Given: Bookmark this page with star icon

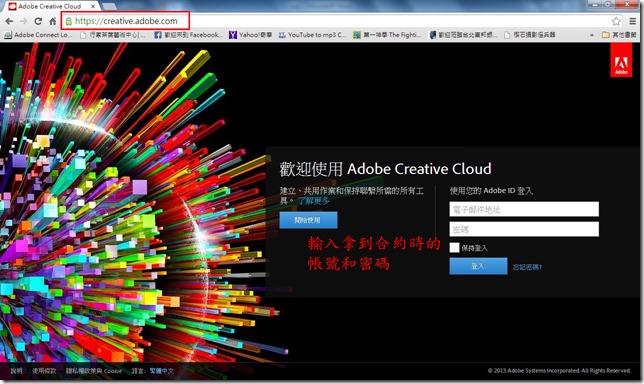Looking at the screenshot, I should (x=616, y=21).
